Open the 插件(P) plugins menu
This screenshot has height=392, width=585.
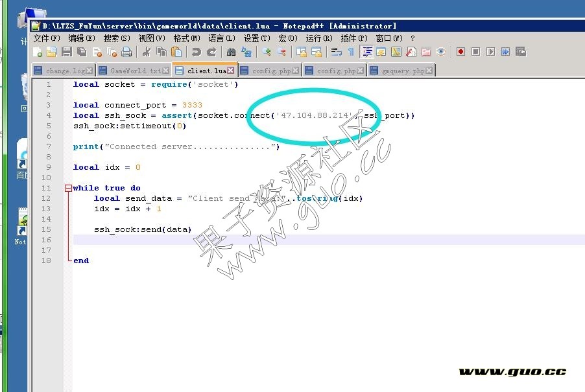pos(353,38)
